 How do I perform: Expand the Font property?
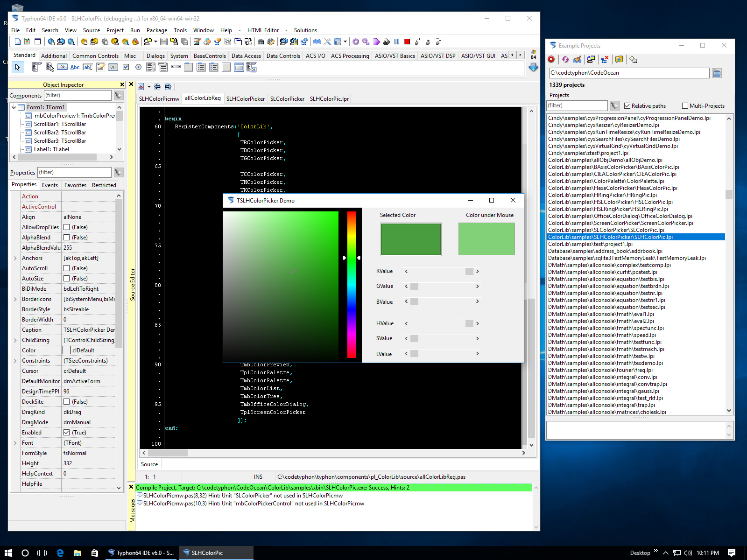tap(15, 443)
